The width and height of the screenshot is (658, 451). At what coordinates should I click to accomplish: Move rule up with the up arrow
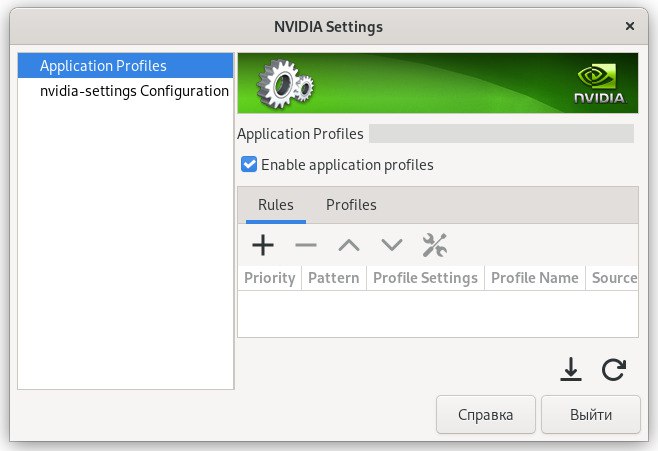pyautogui.click(x=348, y=245)
